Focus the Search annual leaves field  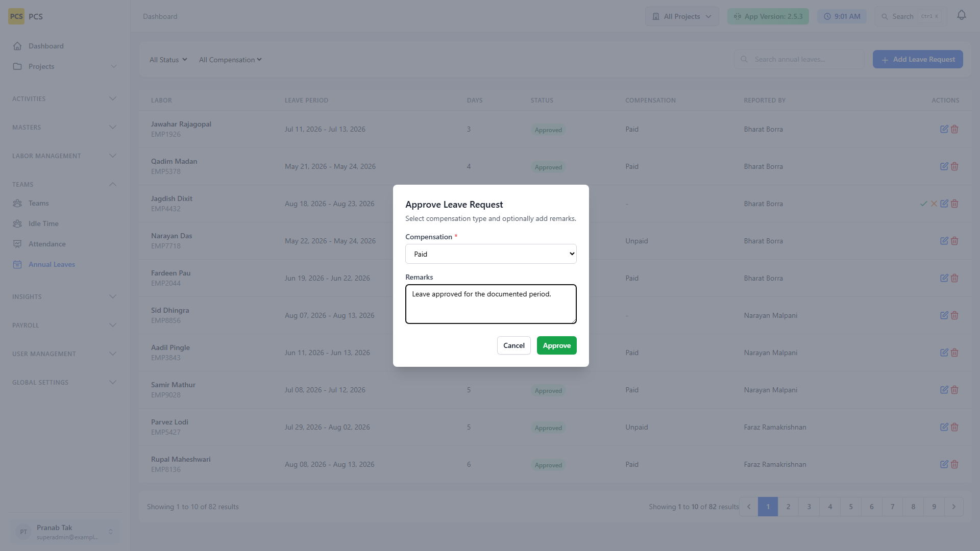tap(799, 59)
